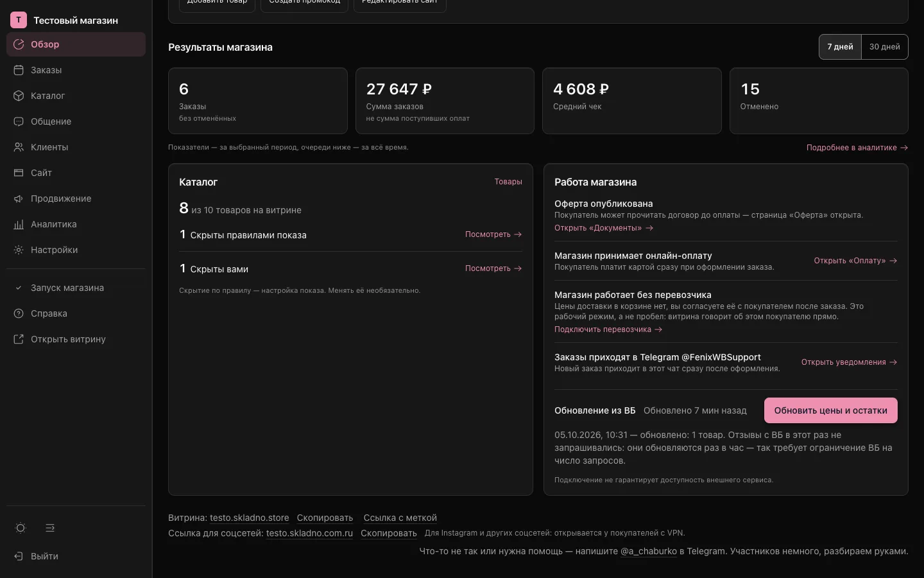Click the Настройки gear icon
Viewport: 924px width, 578px height.
[x=19, y=250]
